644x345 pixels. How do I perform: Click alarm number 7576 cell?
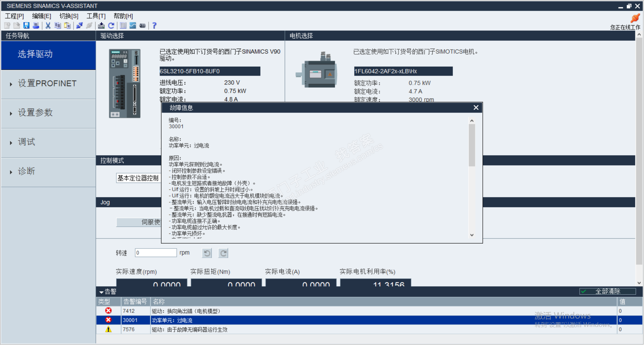pyautogui.click(x=136, y=330)
